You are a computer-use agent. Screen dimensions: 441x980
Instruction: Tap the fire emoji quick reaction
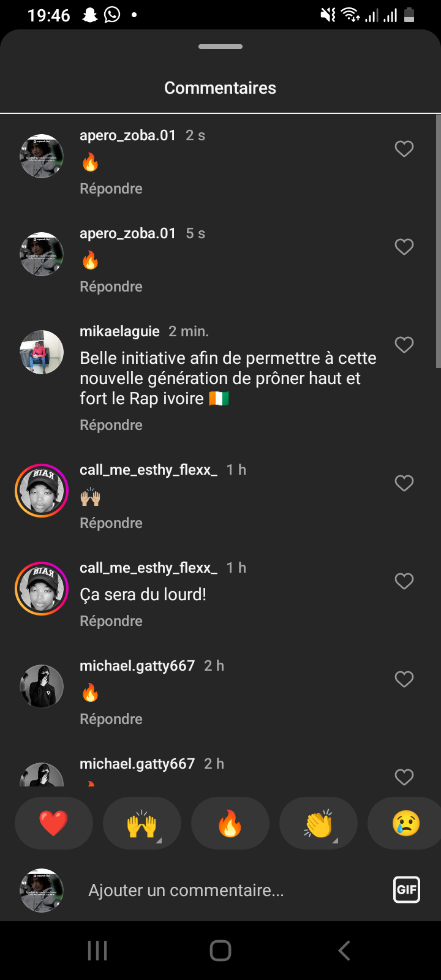pos(230,823)
